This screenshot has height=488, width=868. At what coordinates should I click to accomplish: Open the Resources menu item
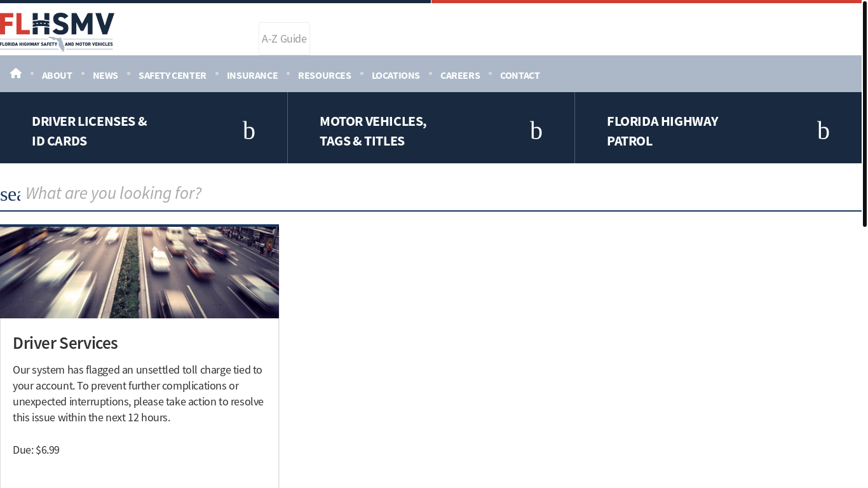(x=325, y=75)
